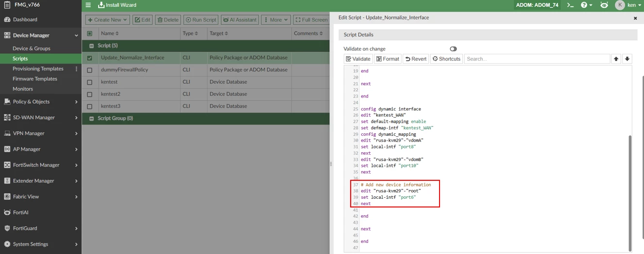This screenshot has width=644, height=254.
Task: Click Validate in the script editor
Action: (358, 59)
